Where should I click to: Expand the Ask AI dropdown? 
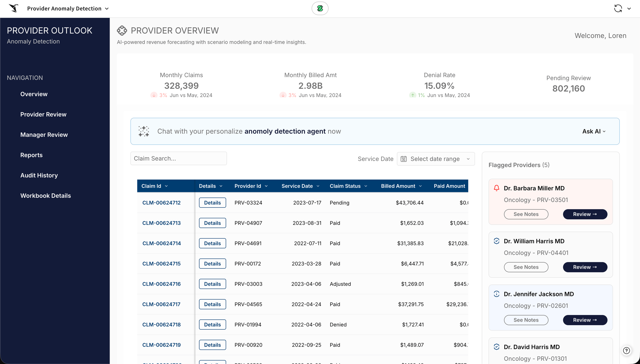tap(594, 131)
